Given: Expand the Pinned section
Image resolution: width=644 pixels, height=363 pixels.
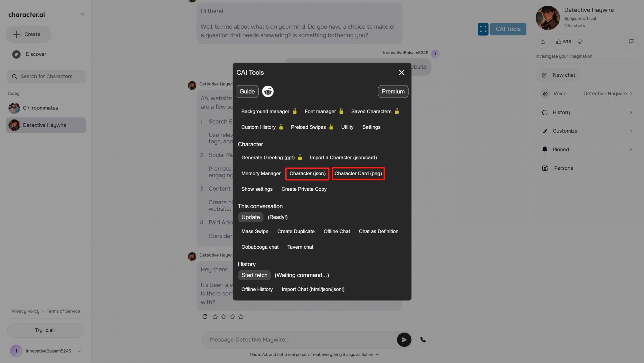Looking at the screenshot, I should (x=587, y=149).
